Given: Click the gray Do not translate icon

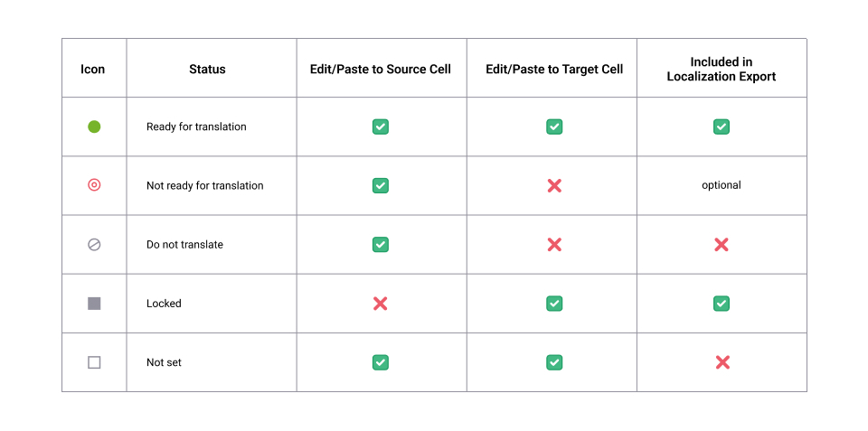Looking at the screenshot, I should 94,245.
